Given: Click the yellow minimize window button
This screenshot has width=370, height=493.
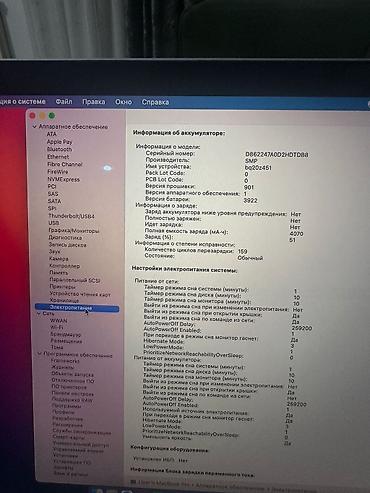Looking at the screenshot, I should [42, 116].
